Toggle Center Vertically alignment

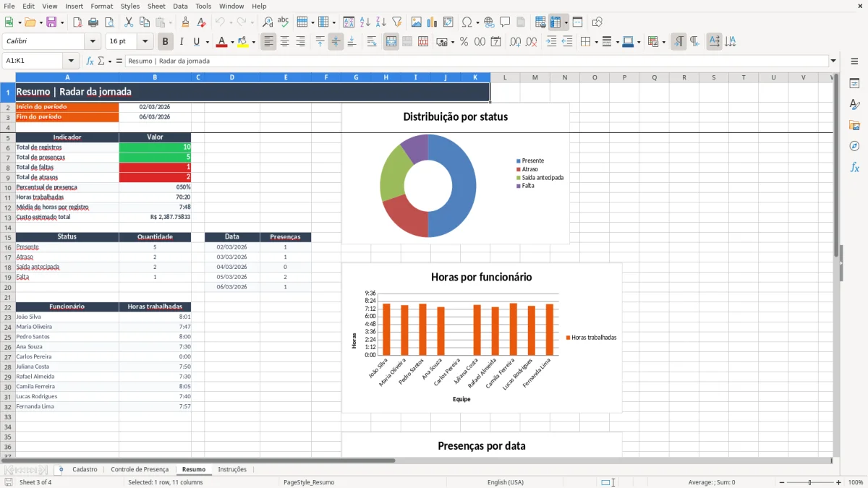pyautogui.click(x=336, y=42)
